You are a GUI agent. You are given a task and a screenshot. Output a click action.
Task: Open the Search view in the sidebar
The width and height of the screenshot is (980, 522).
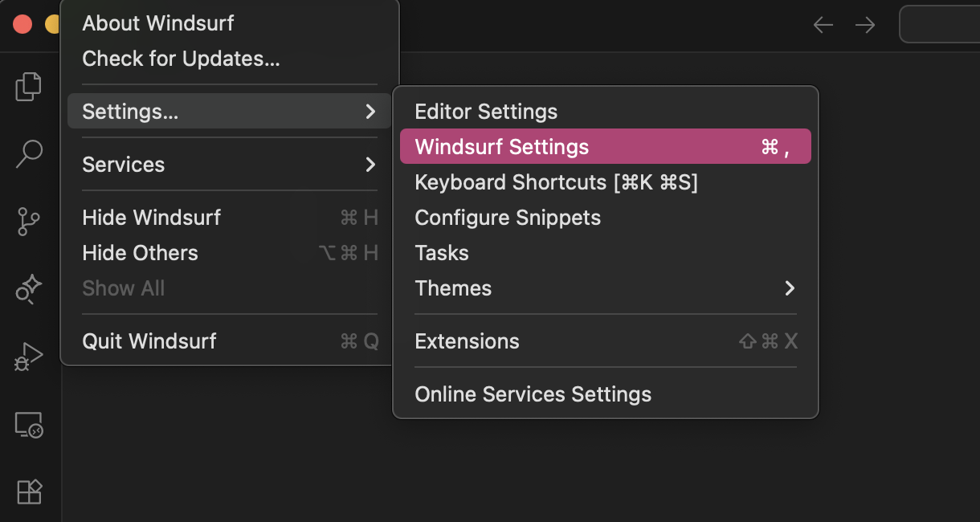29,153
